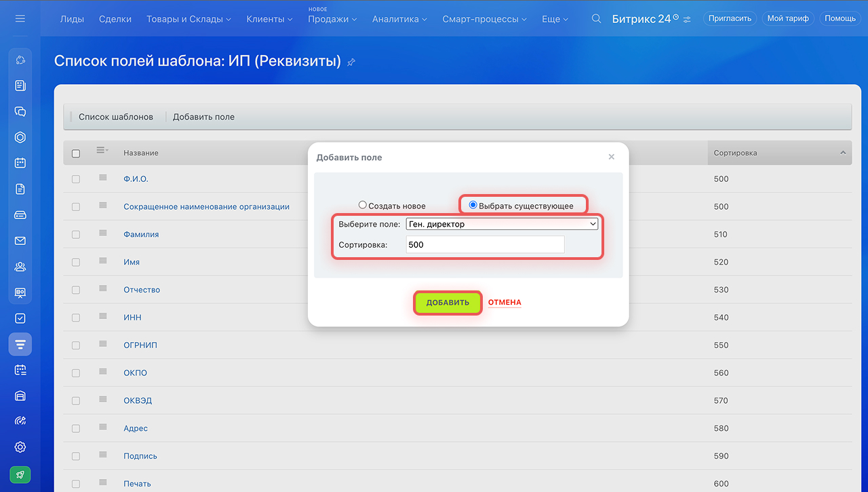
Task: Open the settings gear sidebar icon
Action: [20, 447]
